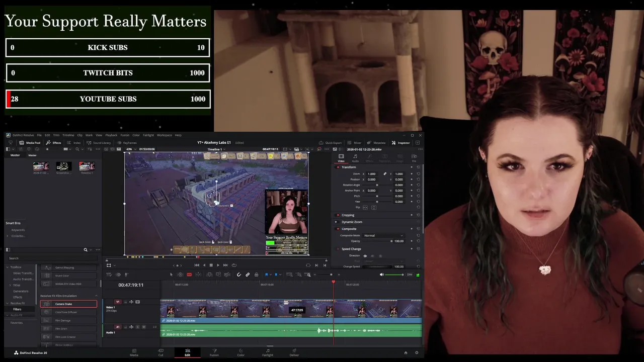Open the Index panel
Viewport: 644px width, 362px height.
pyautogui.click(x=73, y=143)
